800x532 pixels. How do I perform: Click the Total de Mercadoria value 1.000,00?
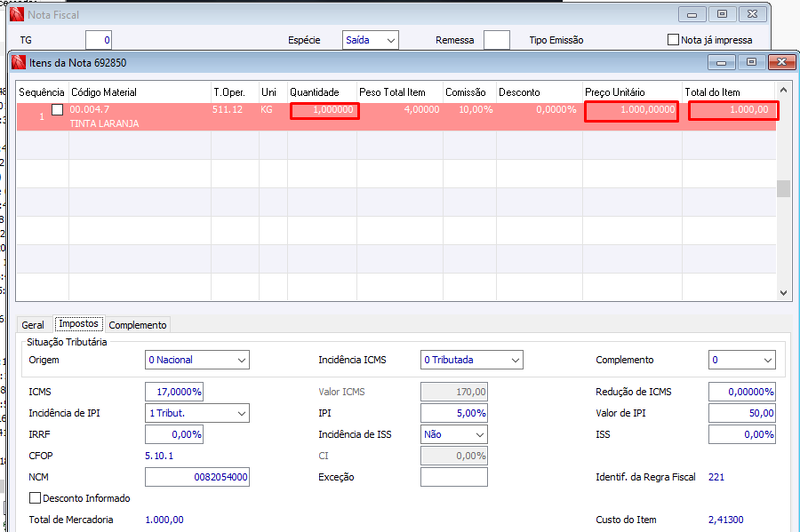pos(164,519)
